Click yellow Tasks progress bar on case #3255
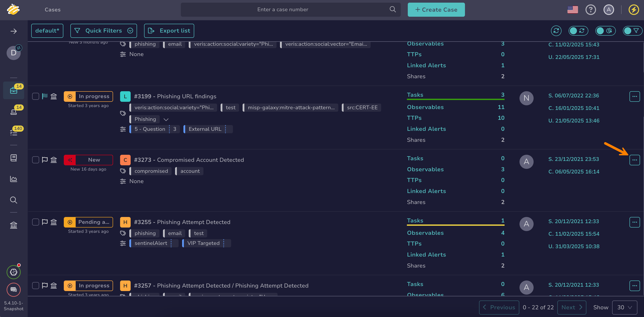 point(456,225)
